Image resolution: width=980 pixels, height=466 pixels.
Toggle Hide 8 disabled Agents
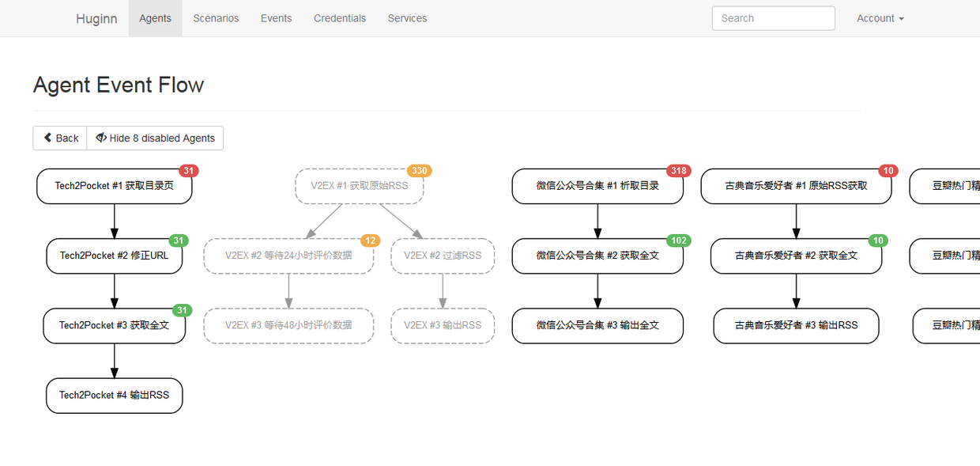click(x=155, y=138)
